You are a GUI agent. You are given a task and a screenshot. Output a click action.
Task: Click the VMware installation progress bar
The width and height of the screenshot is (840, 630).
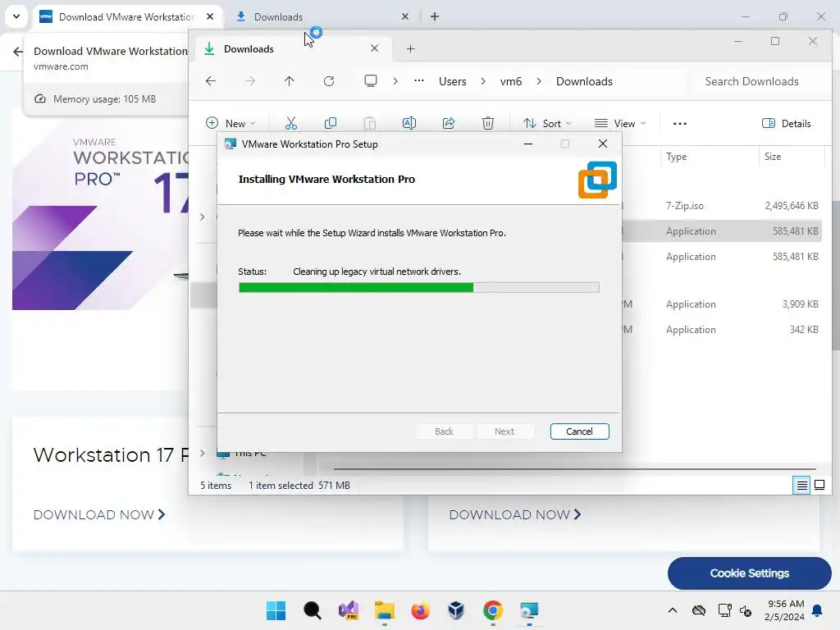coord(419,288)
